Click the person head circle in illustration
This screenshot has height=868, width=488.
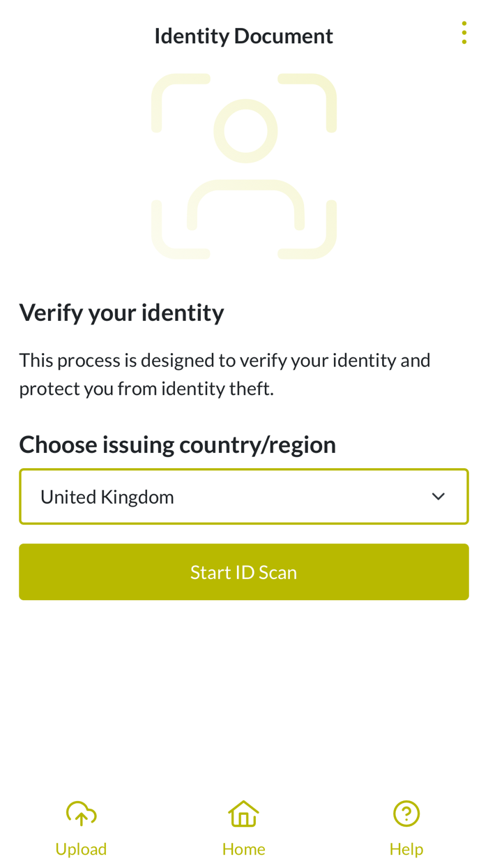click(x=245, y=131)
